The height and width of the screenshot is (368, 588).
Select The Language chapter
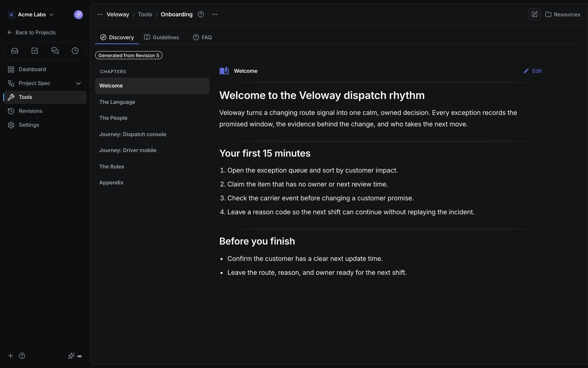tap(152, 102)
